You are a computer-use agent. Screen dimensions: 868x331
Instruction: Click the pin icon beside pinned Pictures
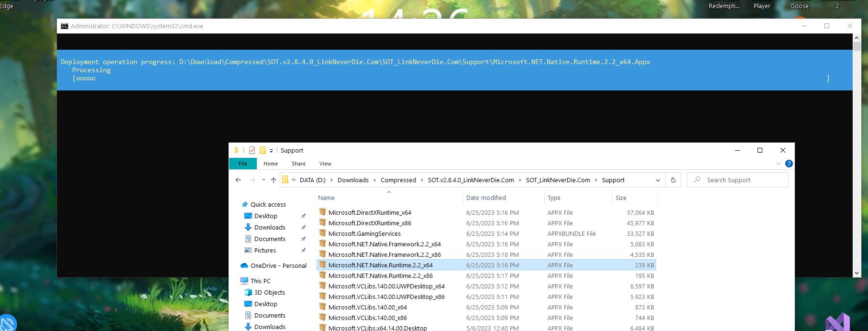click(x=303, y=250)
